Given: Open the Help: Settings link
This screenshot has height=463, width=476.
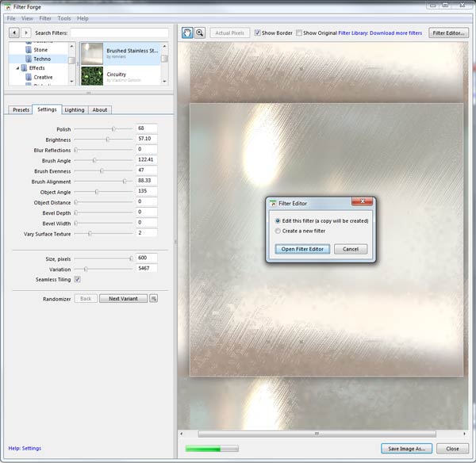Looking at the screenshot, I should pyautogui.click(x=25, y=448).
